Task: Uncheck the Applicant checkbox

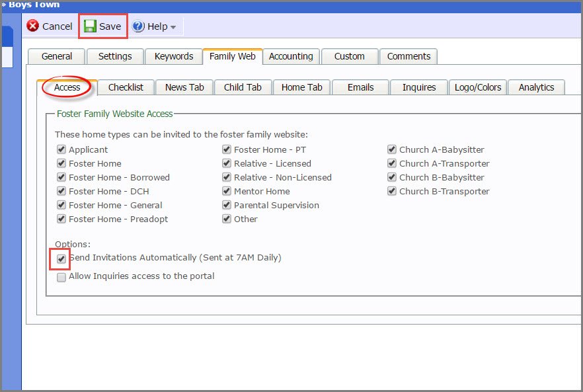Action: coord(61,149)
